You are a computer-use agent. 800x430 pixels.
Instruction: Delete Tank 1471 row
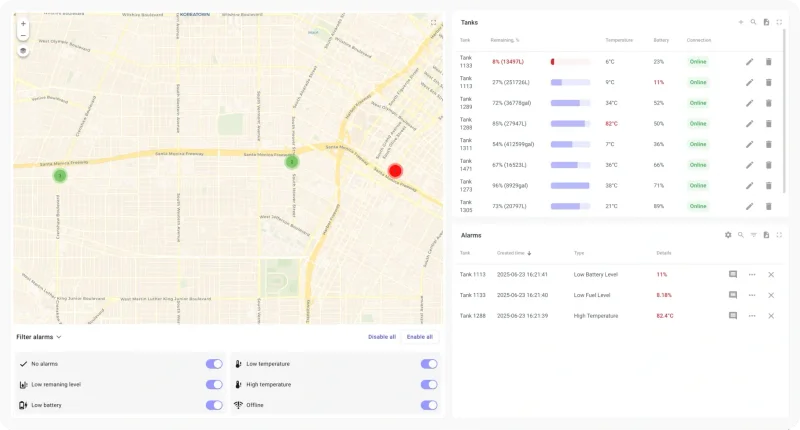[x=768, y=165]
